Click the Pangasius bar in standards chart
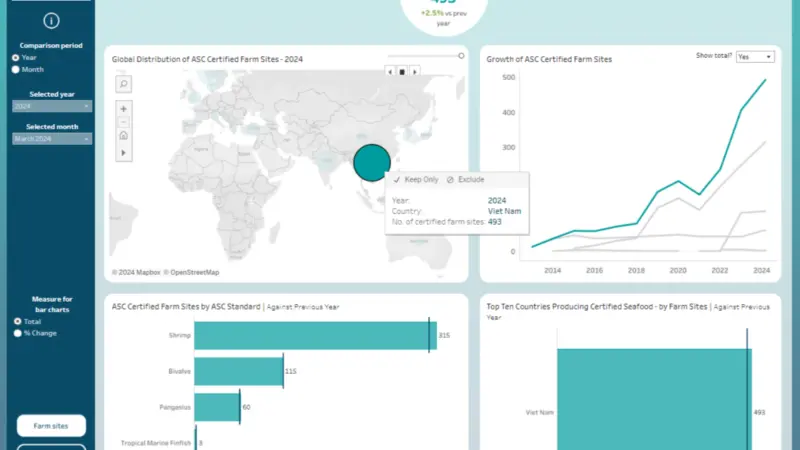The image size is (800, 450). point(217,407)
